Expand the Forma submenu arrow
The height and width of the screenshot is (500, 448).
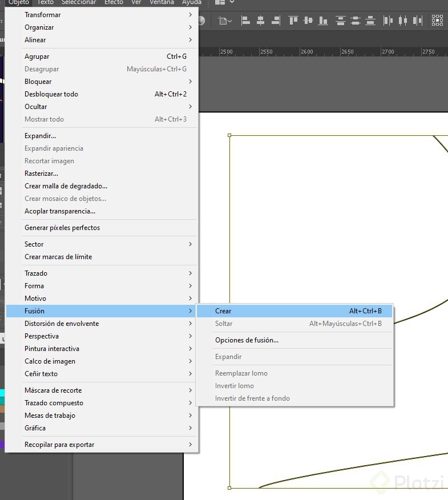point(191,285)
